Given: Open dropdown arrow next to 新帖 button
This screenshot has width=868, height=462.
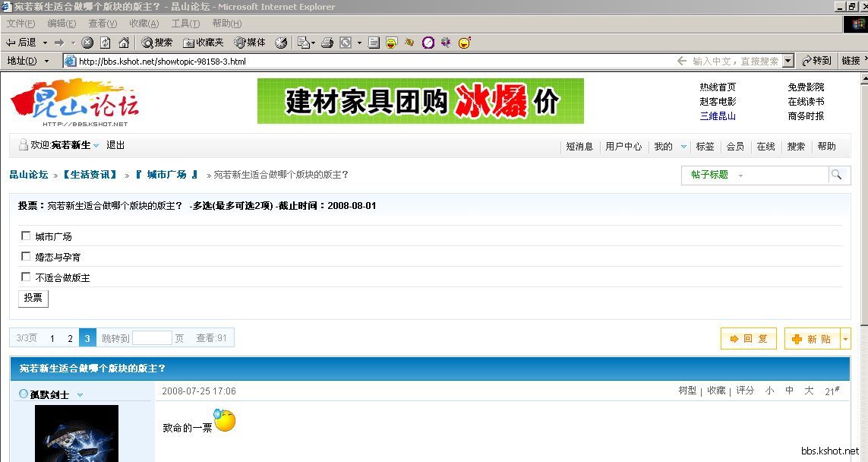Looking at the screenshot, I should (x=846, y=339).
